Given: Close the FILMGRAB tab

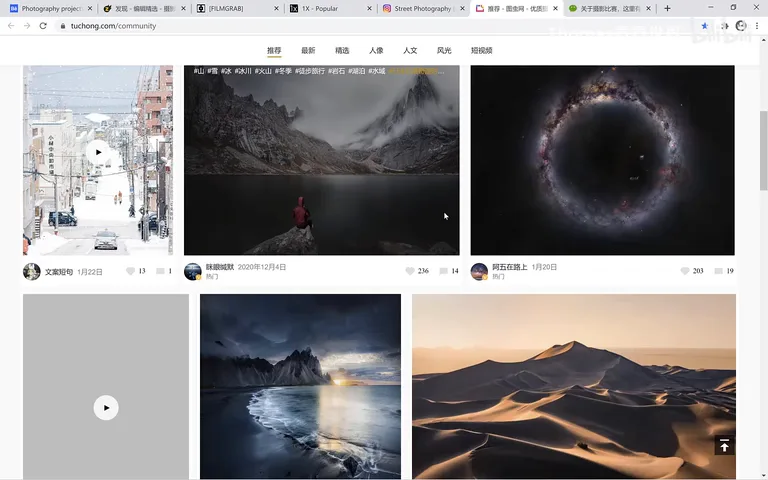Looking at the screenshot, I should click(x=276, y=8).
